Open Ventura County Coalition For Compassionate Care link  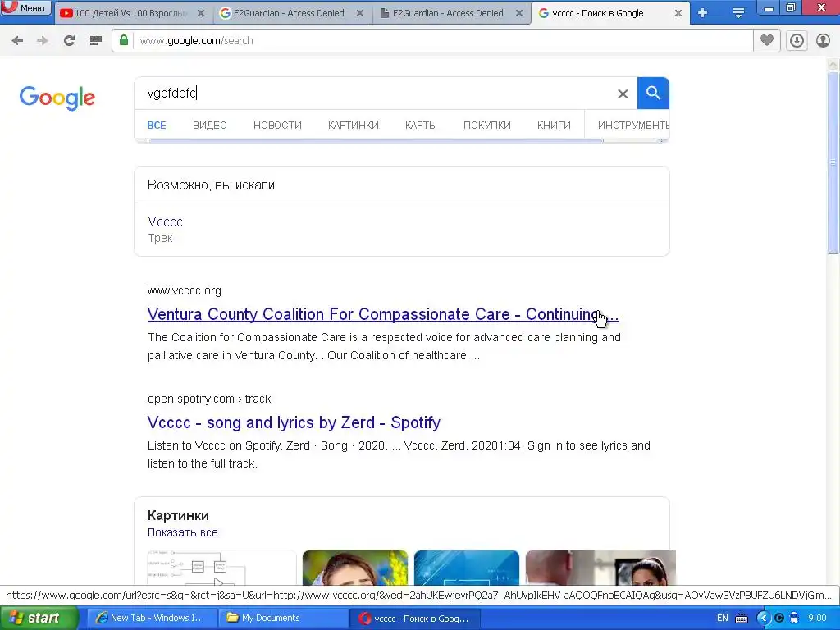pos(383,314)
